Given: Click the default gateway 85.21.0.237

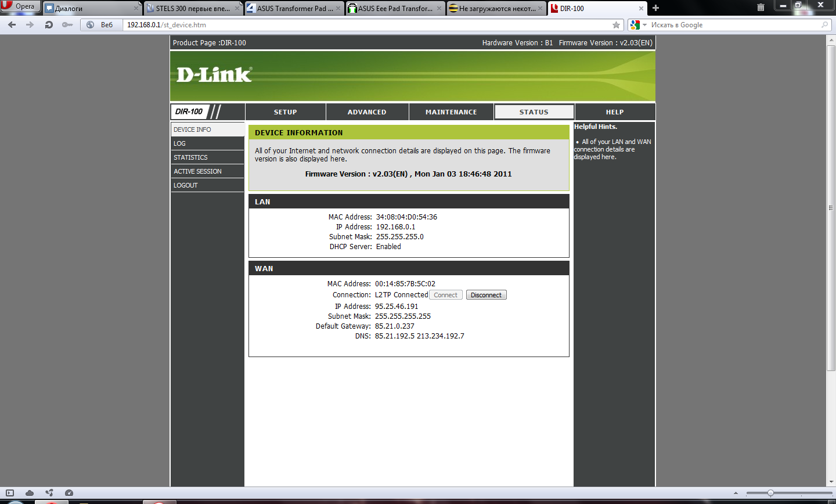Looking at the screenshot, I should point(394,326).
